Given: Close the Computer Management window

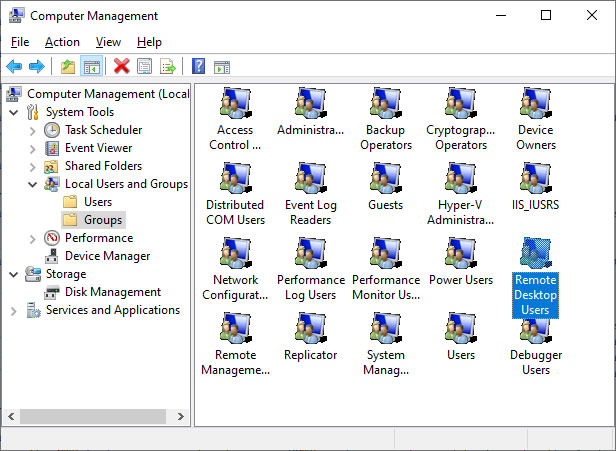Looking at the screenshot, I should click(x=592, y=15).
